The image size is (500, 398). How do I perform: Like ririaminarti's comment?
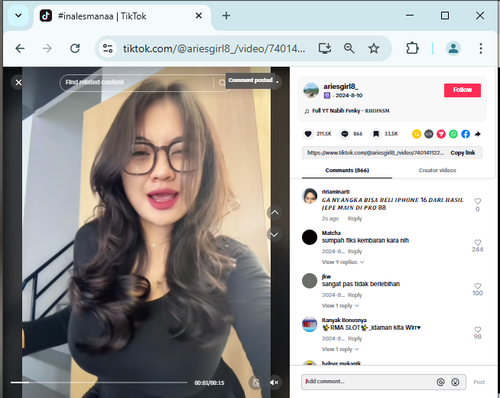(478, 201)
